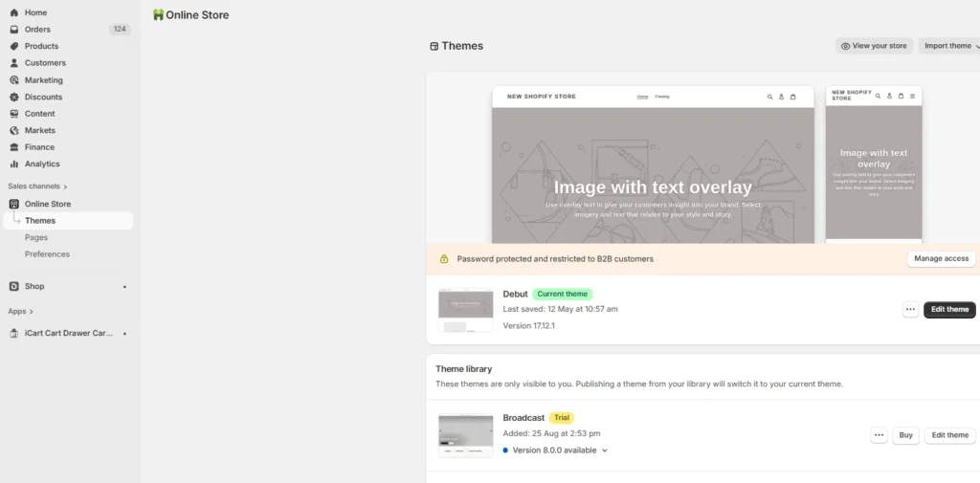Open Preferences under Online Store
Viewport: 980px width, 483px height.
click(x=47, y=254)
